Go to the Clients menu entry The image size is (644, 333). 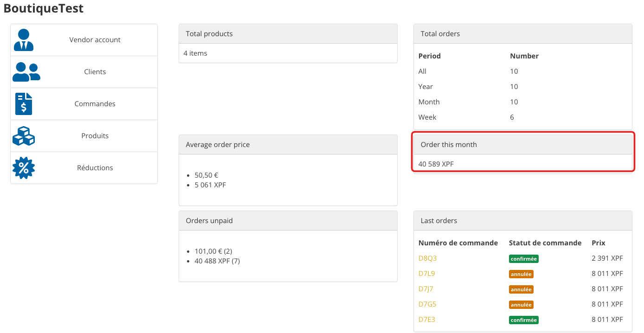95,72
